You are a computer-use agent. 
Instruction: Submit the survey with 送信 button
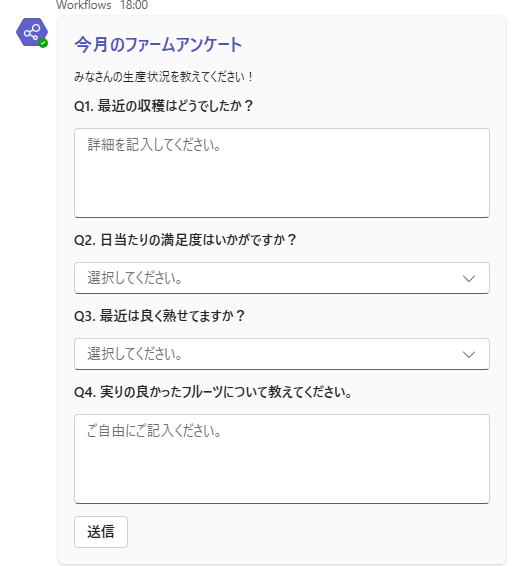(x=101, y=532)
